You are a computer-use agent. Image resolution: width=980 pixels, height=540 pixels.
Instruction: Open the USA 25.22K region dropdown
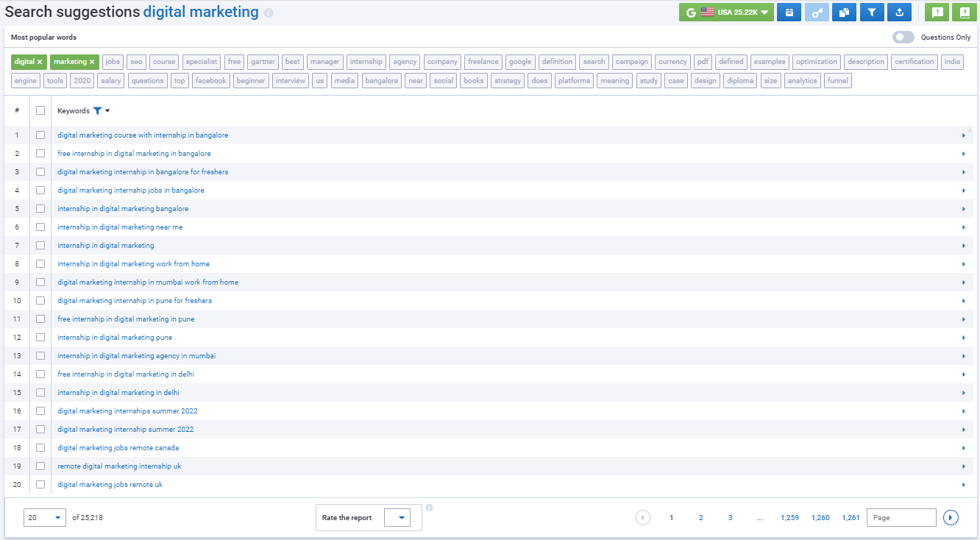click(726, 12)
